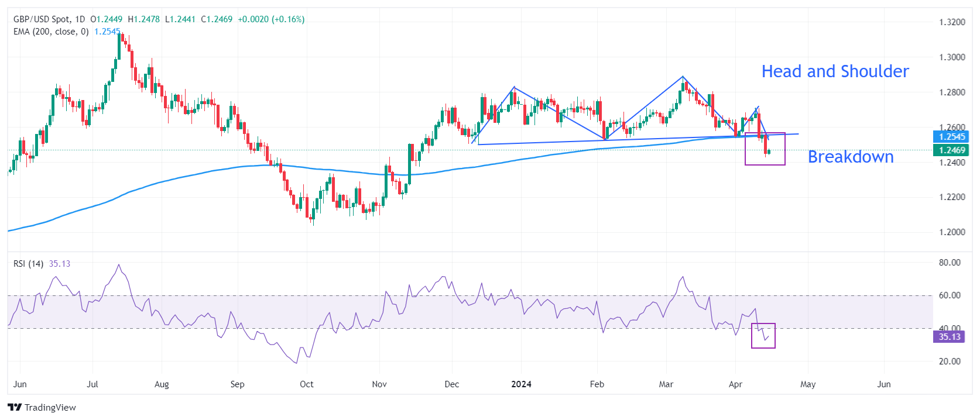Click the 1.2000 level on price scale

coord(952,232)
